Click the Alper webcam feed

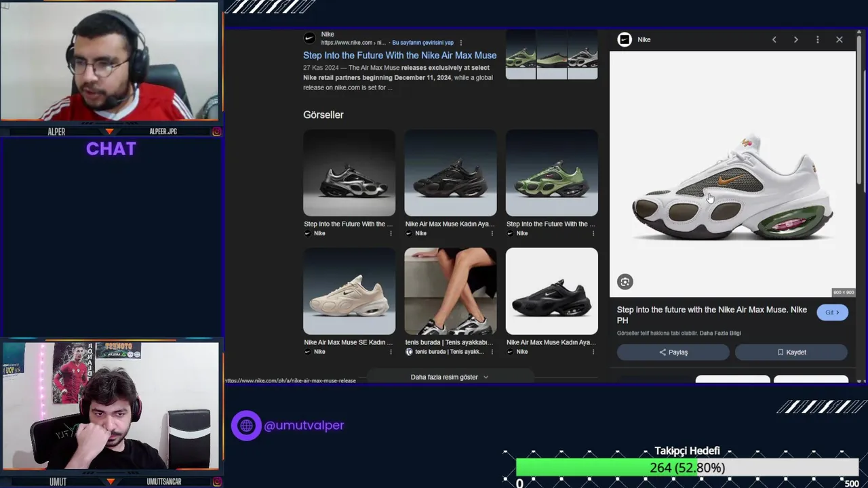tap(109, 61)
